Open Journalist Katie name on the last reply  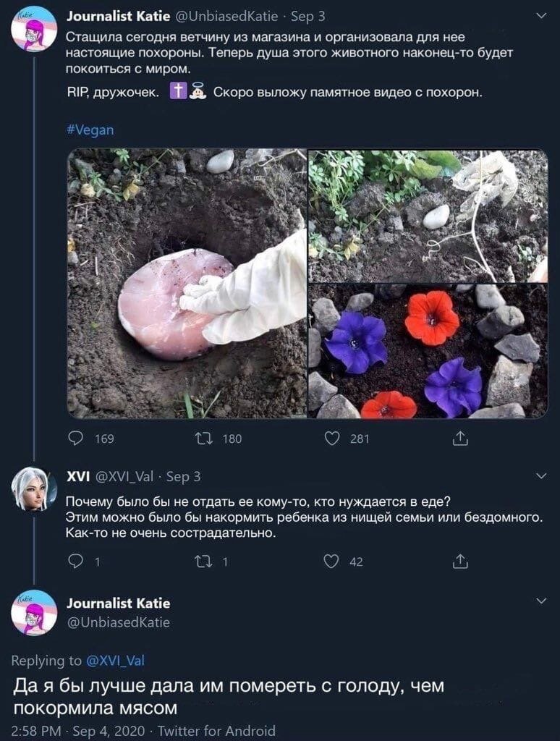(x=118, y=603)
